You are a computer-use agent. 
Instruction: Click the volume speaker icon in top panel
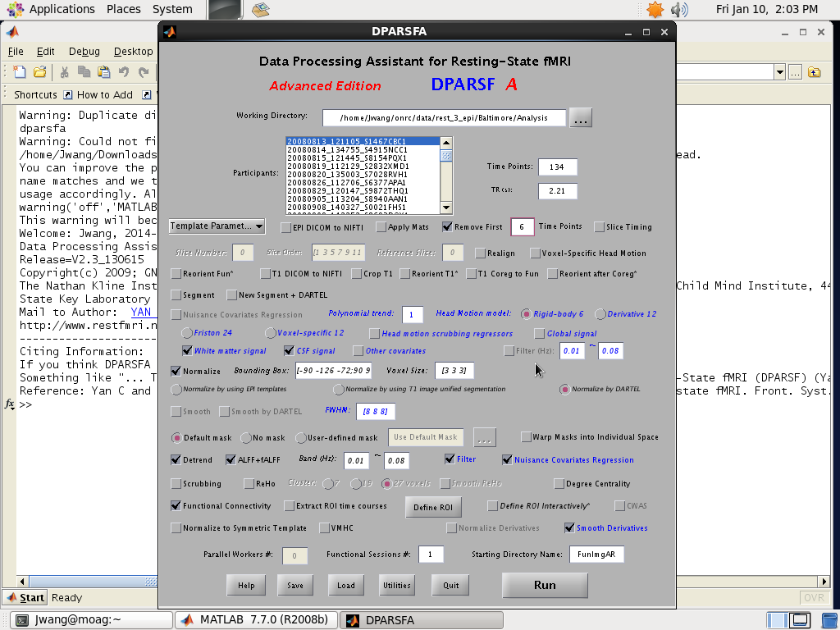pyautogui.click(x=678, y=9)
